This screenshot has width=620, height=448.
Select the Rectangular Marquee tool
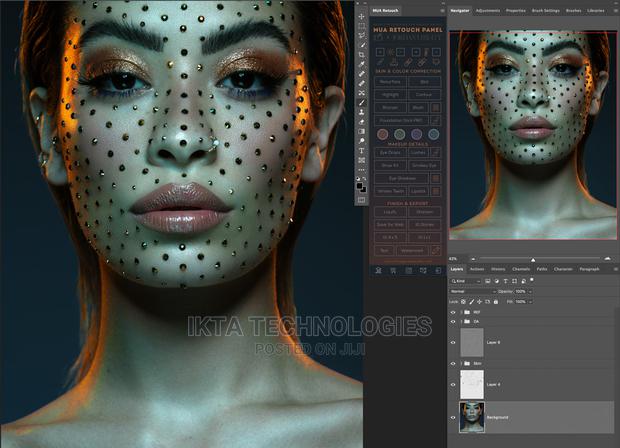point(361,26)
